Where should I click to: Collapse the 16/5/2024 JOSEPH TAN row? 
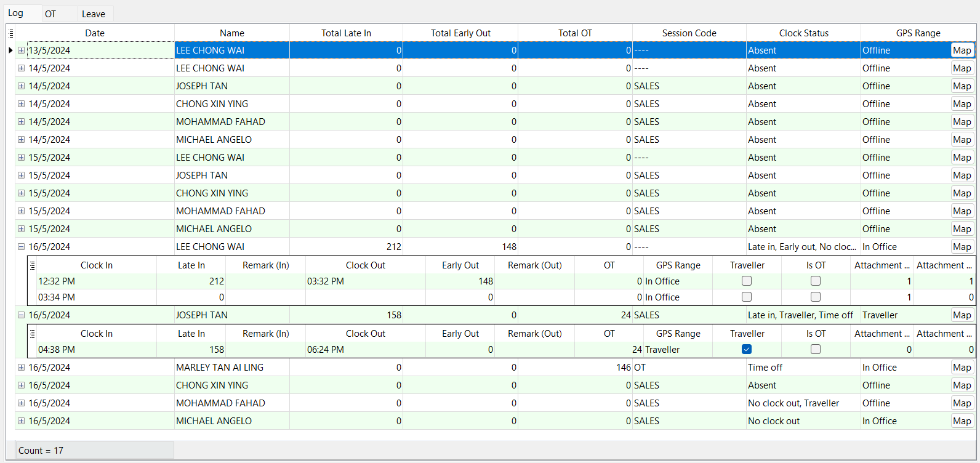(21, 315)
